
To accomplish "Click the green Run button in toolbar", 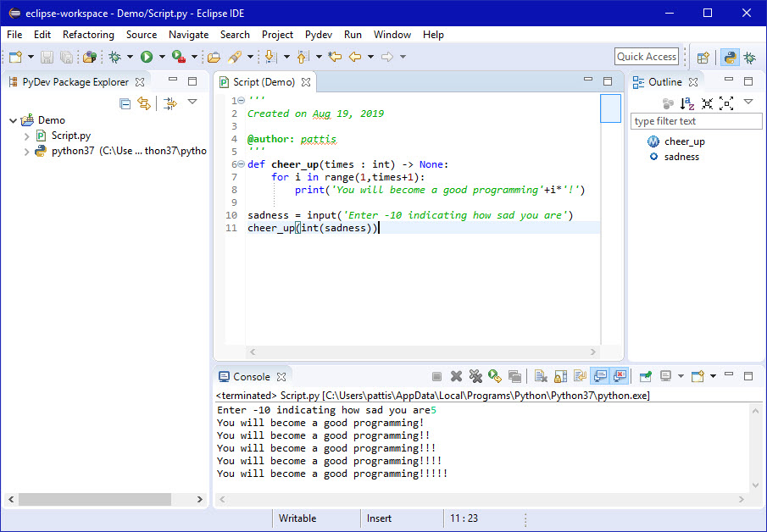I will point(147,57).
